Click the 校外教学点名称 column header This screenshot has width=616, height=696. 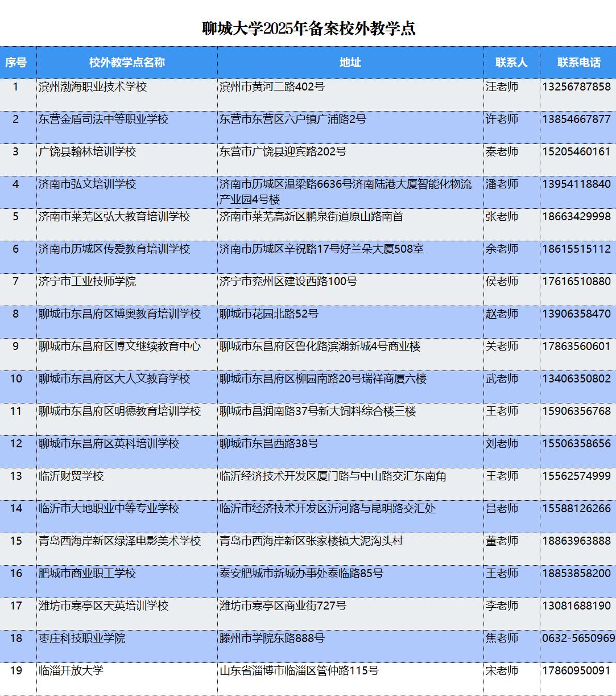pos(127,63)
